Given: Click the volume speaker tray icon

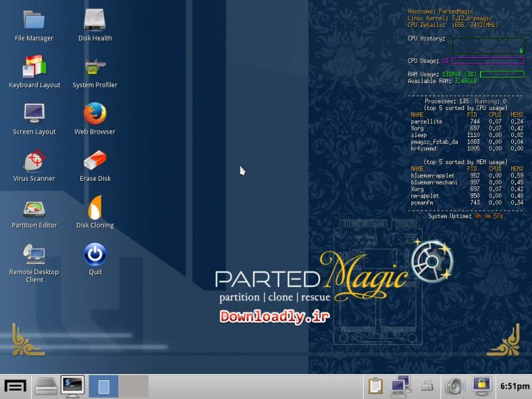Looking at the screenshot, I should tap(454, 386).
